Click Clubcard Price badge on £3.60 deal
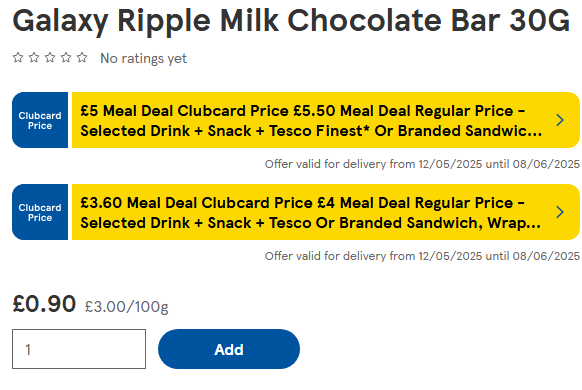The image size is (582, 390). click(40, 212)
